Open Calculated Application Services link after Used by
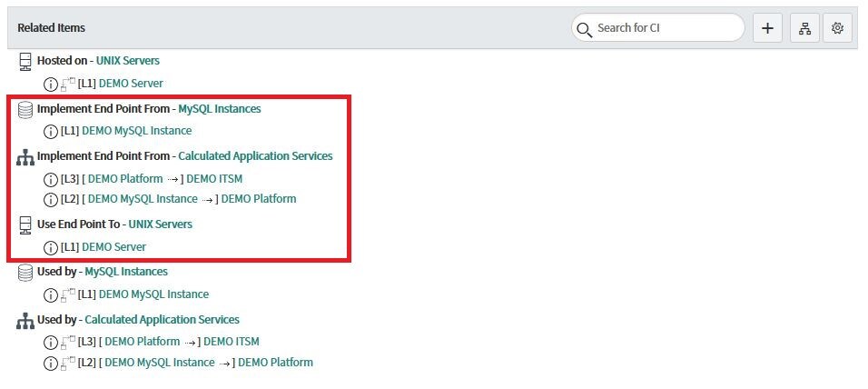 [x=163, y=320]
